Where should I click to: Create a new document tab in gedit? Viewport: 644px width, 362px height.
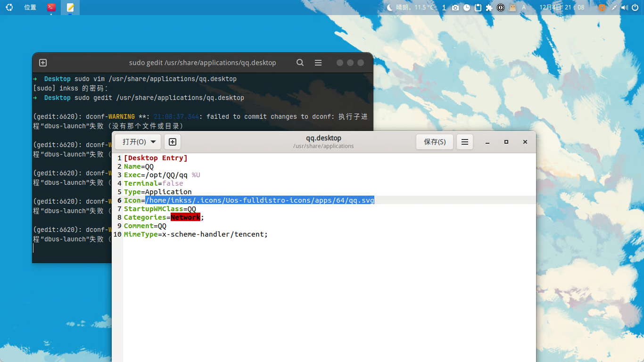tap(173, 142)
